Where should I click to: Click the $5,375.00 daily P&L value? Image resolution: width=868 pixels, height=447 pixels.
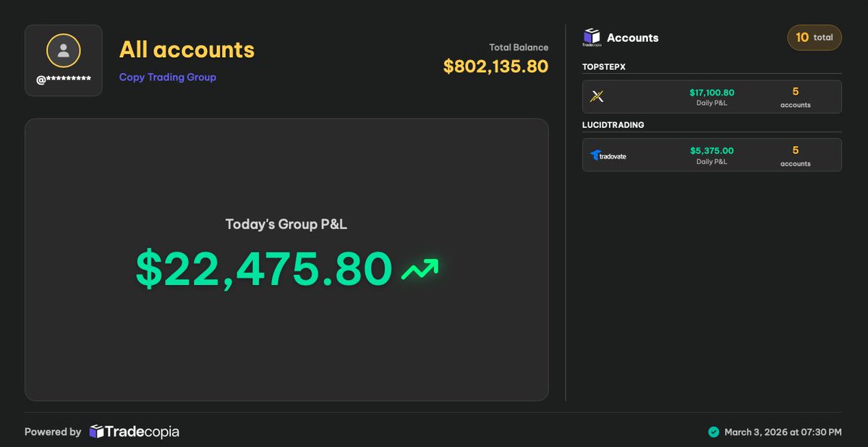[712, 150]
